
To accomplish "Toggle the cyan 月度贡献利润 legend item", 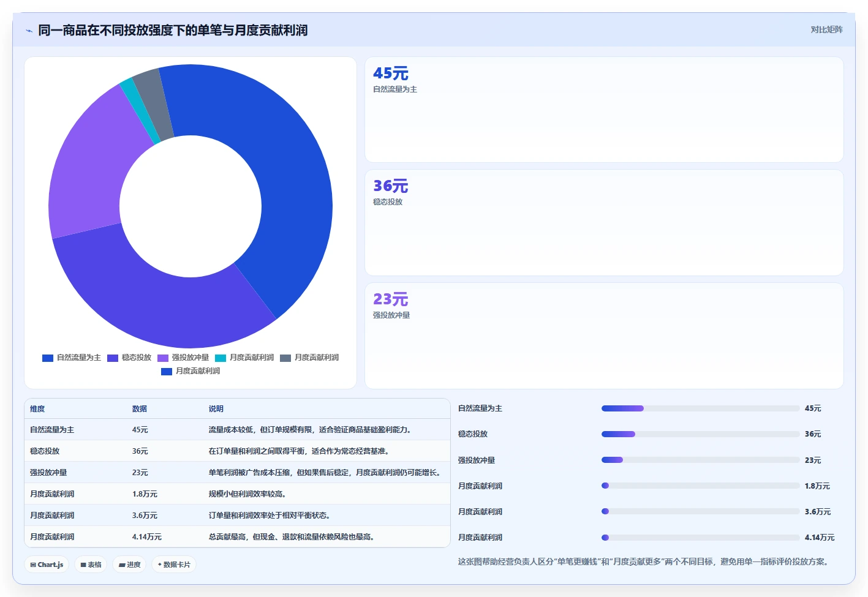I will click(x=244, y=358).
